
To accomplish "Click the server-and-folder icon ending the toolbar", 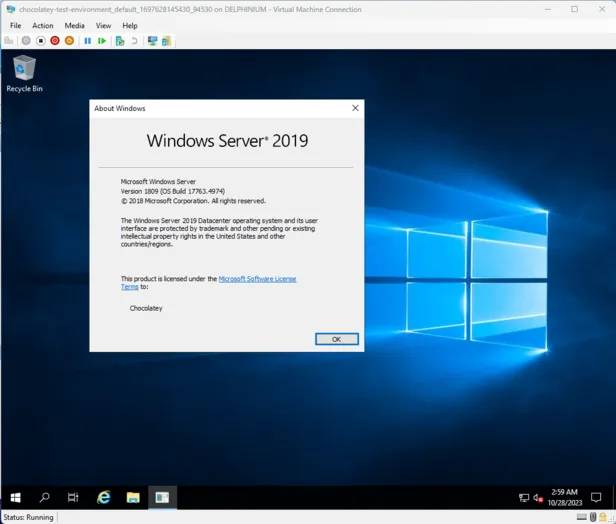I will [167, 41].
